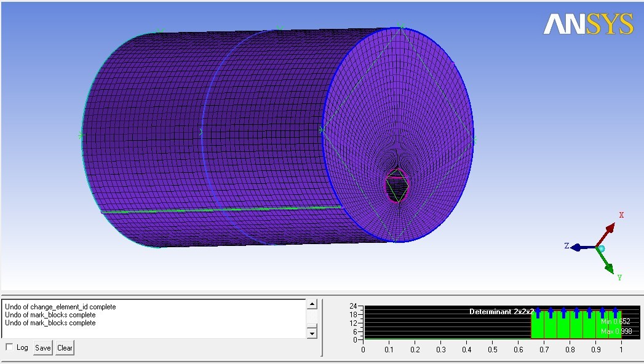The width and height of the screenshot is (644, 364).
Task: Select the cyan sphere at triad origin
Action: click(601, 248)
